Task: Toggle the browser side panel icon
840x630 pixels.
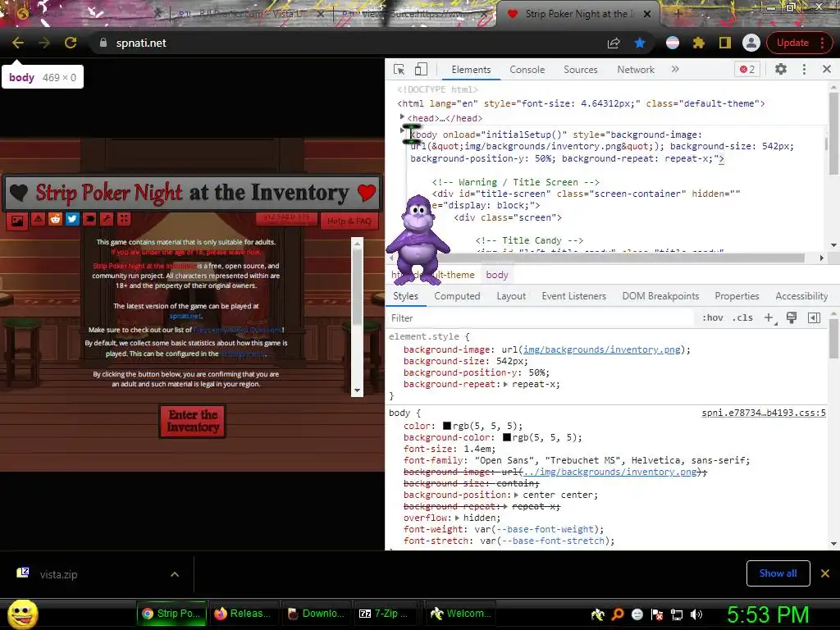Action: (x=725, y=43)
